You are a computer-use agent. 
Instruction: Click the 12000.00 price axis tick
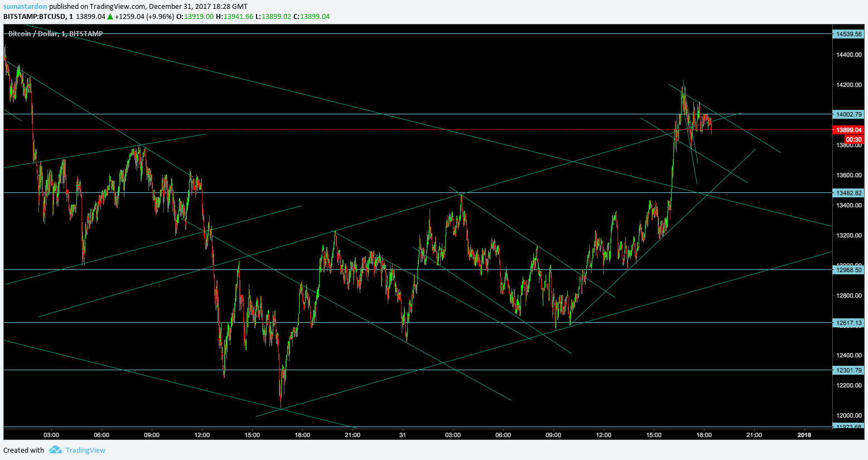848,415
